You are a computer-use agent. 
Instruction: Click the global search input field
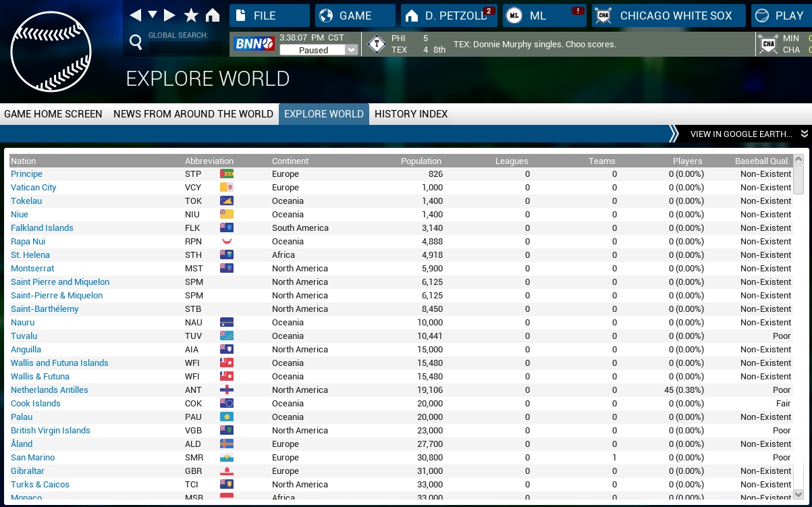[185, 48]
